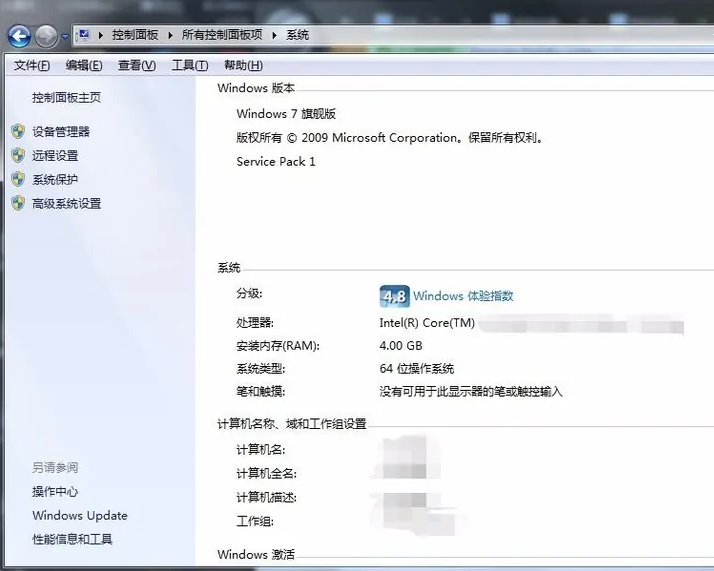Select 控制面板 breadcrumb in address bar

point(135,35)
